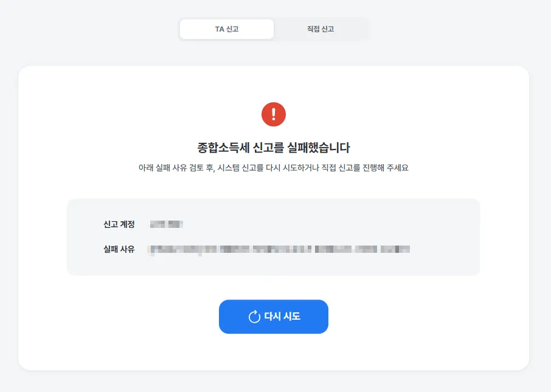This screenshot has height=392, width=551.
Task: Click the 신고 계정 label
Action: click(119, 224)
